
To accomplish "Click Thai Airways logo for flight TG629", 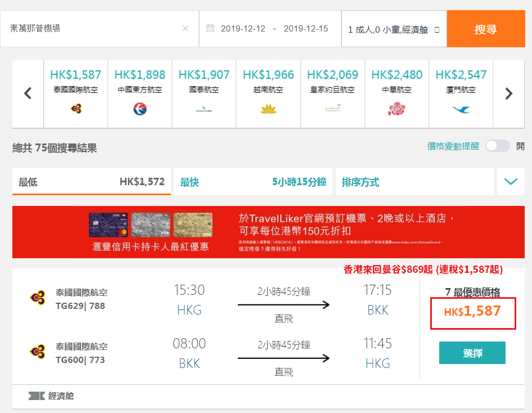I will (38, 298).
